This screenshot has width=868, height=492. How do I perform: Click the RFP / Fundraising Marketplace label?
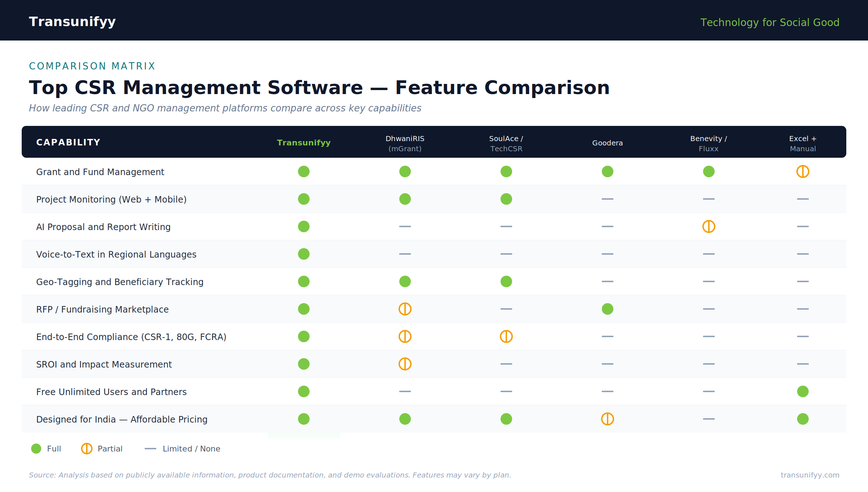tap(102, 309)
